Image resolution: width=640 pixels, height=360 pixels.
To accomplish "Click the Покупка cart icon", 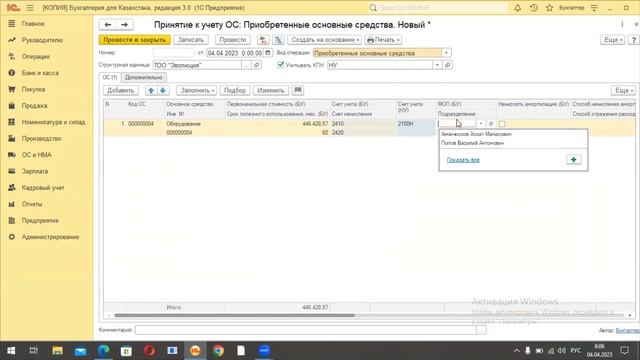I will (11, 89).
